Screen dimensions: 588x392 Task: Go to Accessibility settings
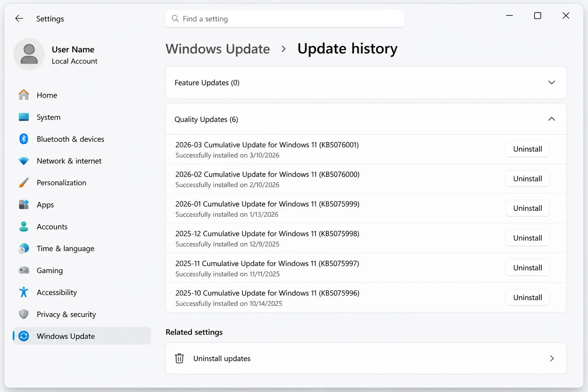(x=82, y=292)
